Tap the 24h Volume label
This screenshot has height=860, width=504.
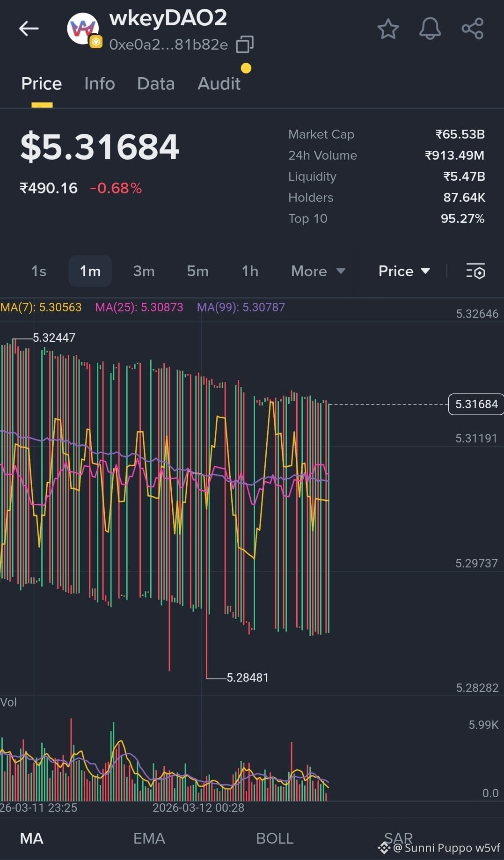click(322, 155)
